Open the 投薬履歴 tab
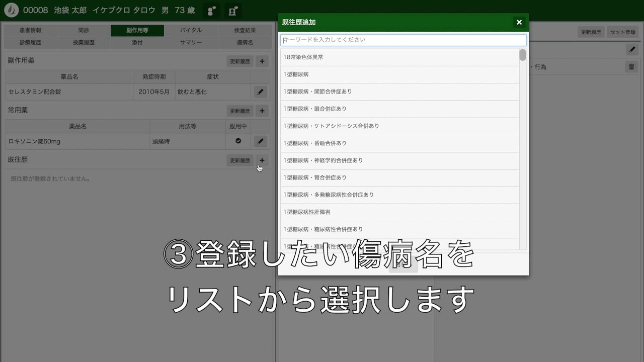The width and height of the screenshot is (644, 362). pyautogui.click(x=84, y=43)
